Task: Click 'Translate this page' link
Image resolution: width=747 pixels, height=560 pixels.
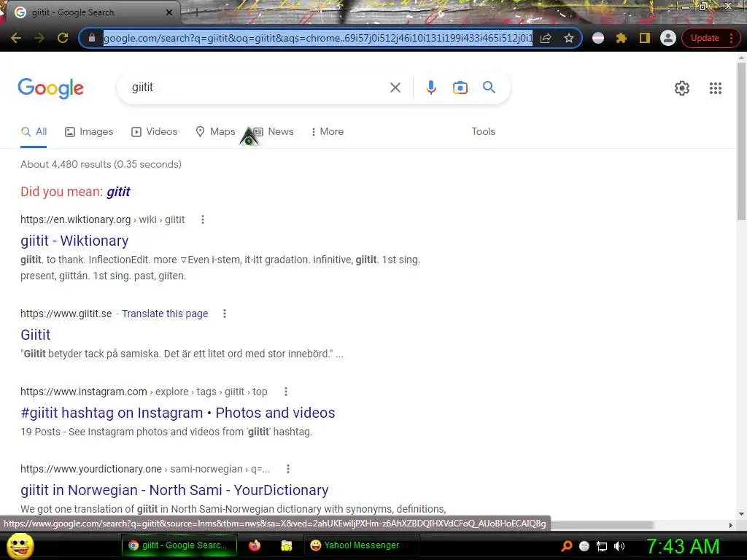Action: 165,314
